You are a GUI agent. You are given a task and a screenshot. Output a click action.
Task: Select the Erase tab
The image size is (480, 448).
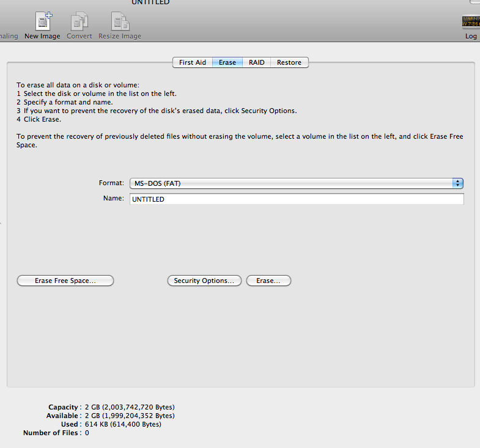click(x=227, y=62)
